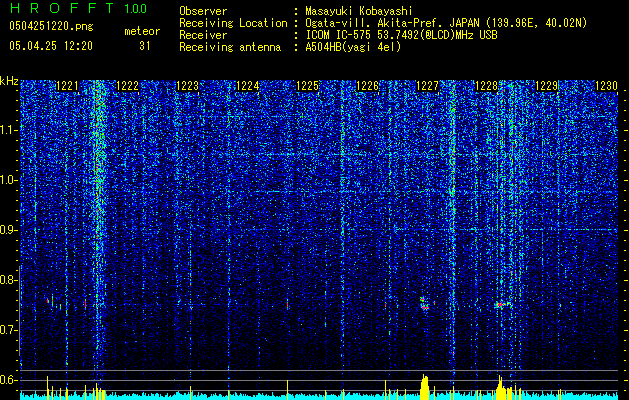Click the 1229 time marker
This screenshot has width=629, height=400.
click(x=547, y=86)
